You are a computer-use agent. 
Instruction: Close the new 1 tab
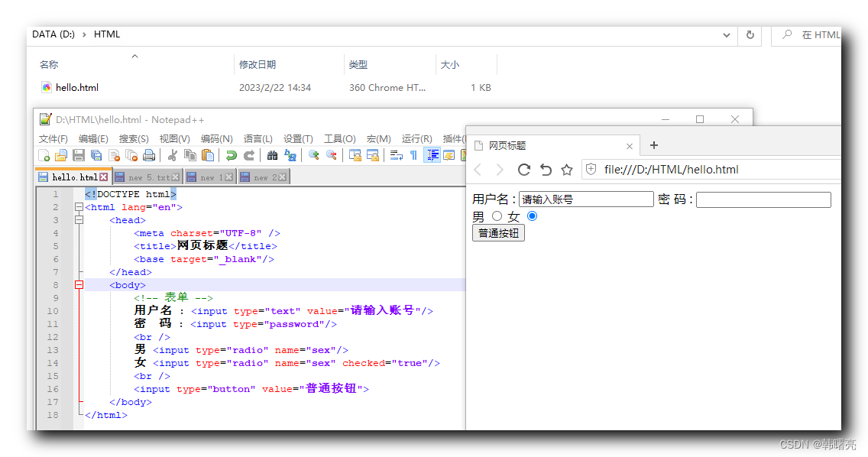[x=228, y=177]
